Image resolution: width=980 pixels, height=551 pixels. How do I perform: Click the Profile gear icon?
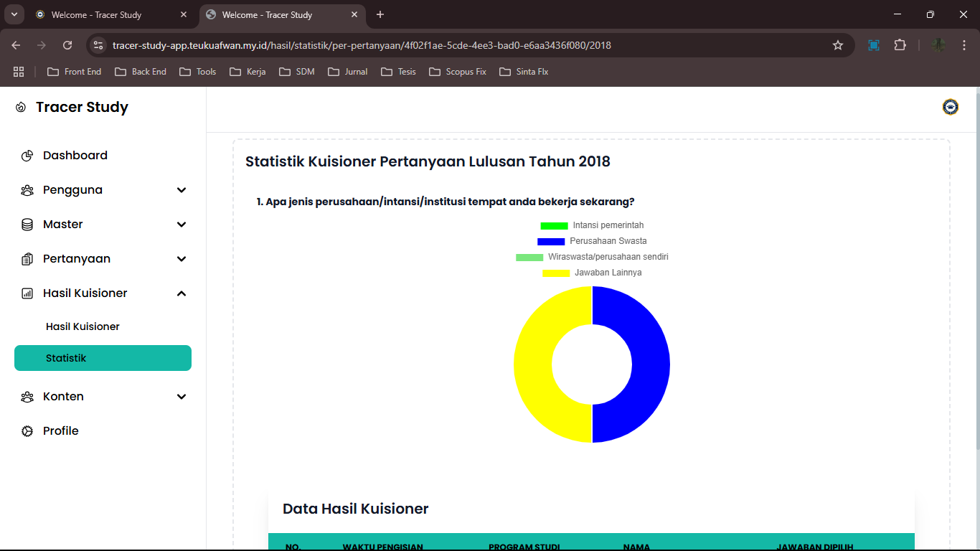[x=27, y=431]
